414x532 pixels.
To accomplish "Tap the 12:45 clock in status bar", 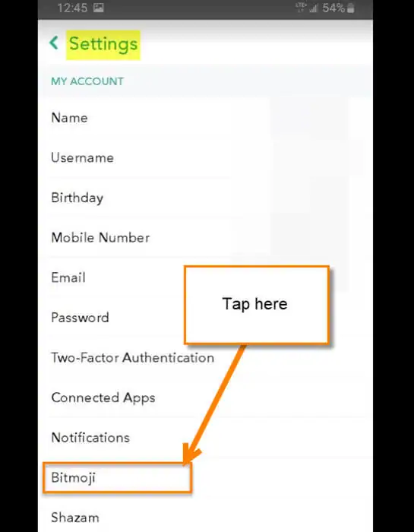I will pyautogui.click(x=72, y=8).
